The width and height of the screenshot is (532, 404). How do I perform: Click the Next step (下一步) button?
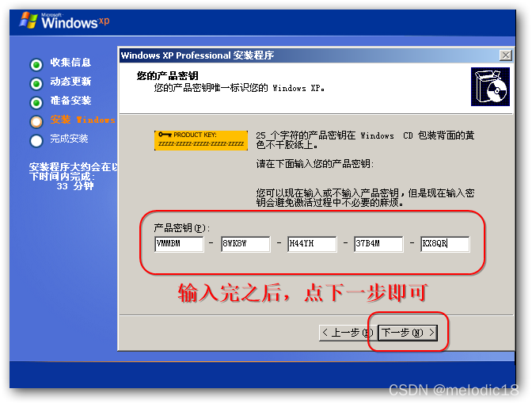tap(408, 333)
